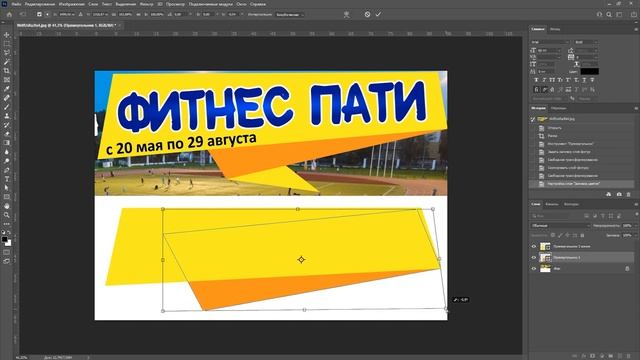Screen dimensions: 640x360
Task: Select the Hand tool
Action: [7, 206]
